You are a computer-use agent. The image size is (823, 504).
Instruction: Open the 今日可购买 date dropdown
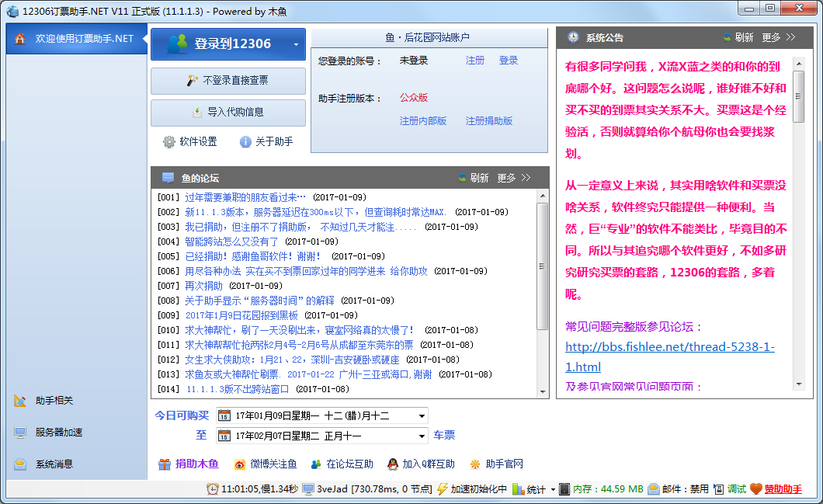click(420, 415)
